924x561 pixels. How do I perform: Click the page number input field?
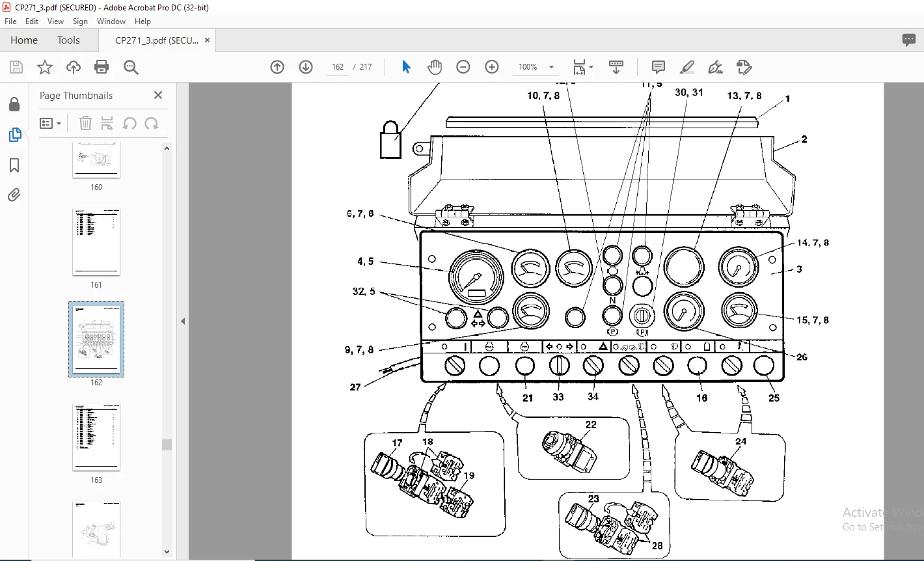click(x=338, y=67)
